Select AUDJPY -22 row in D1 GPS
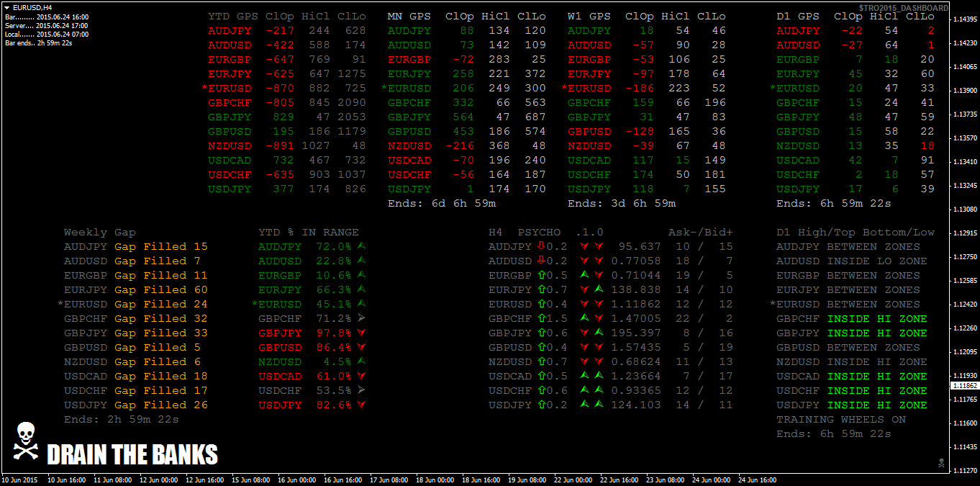 (856, 30)
